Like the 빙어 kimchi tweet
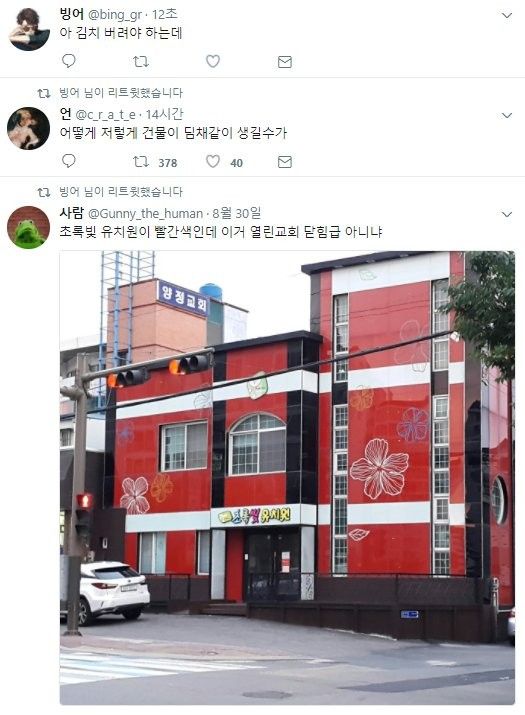The image size is (525, 715). [x=213, y=61]
